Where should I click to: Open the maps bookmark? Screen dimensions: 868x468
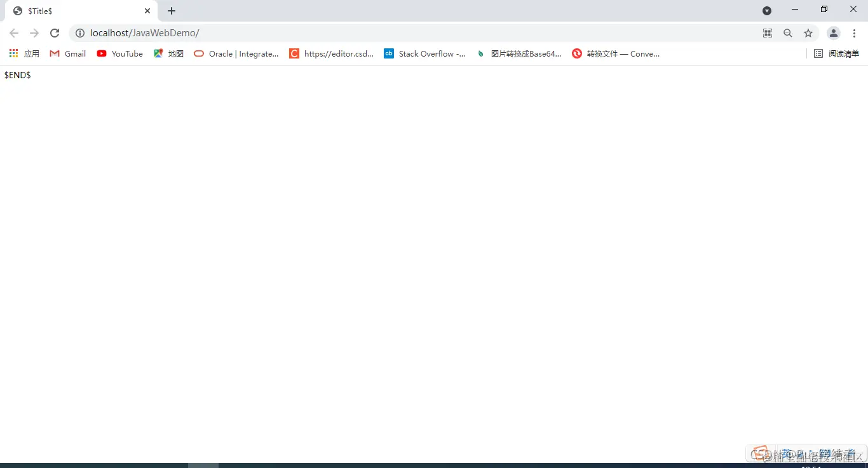click(168, 54)
